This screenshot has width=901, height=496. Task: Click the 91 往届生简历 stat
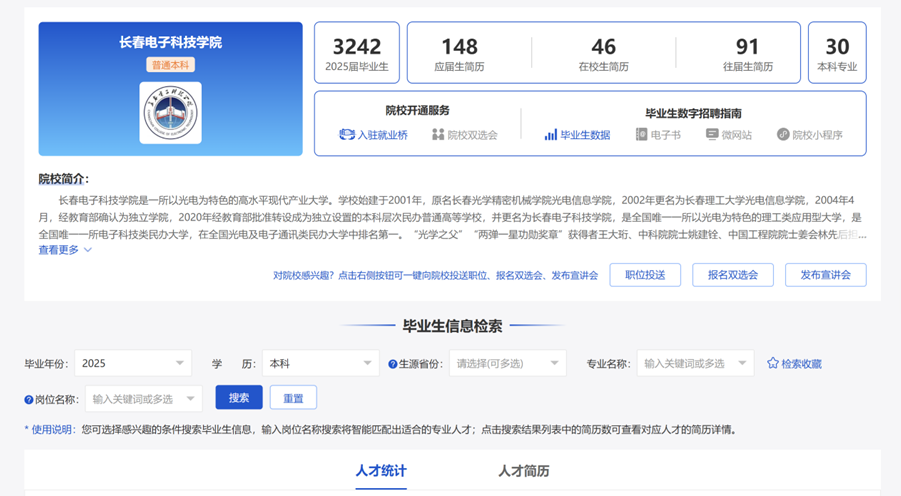(748, 53)
